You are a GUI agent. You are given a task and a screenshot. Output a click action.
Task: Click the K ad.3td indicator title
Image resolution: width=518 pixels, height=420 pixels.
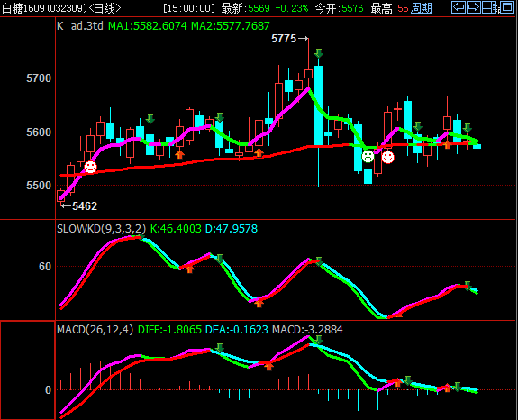pyautogui.click(x=80, y=26)
